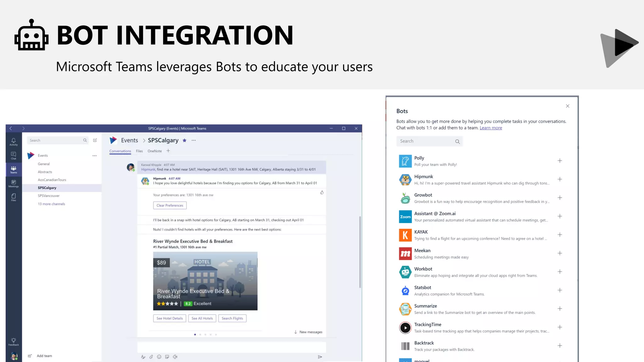Select the SPSVancouver channel
Screen dimensions: 644x362
click(48, 196)
